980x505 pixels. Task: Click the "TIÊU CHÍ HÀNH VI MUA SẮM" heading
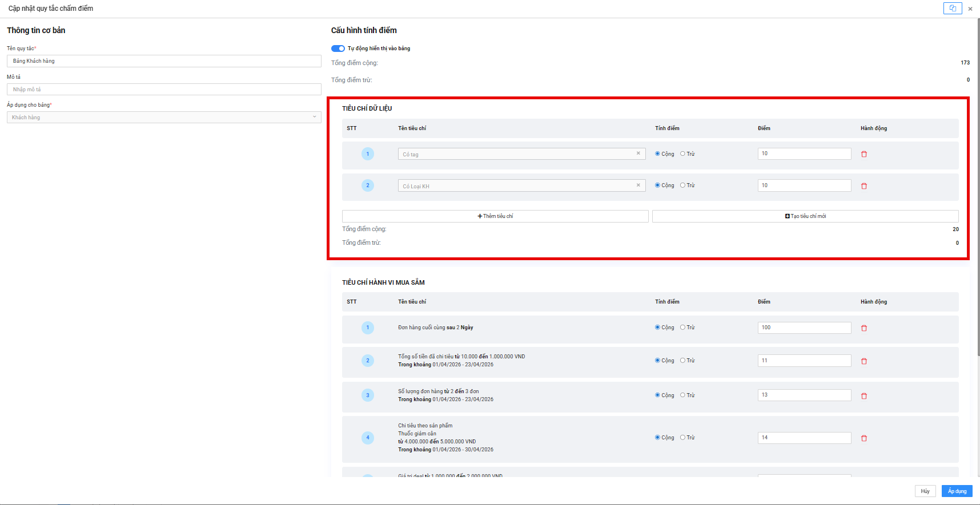coord(383,282)
